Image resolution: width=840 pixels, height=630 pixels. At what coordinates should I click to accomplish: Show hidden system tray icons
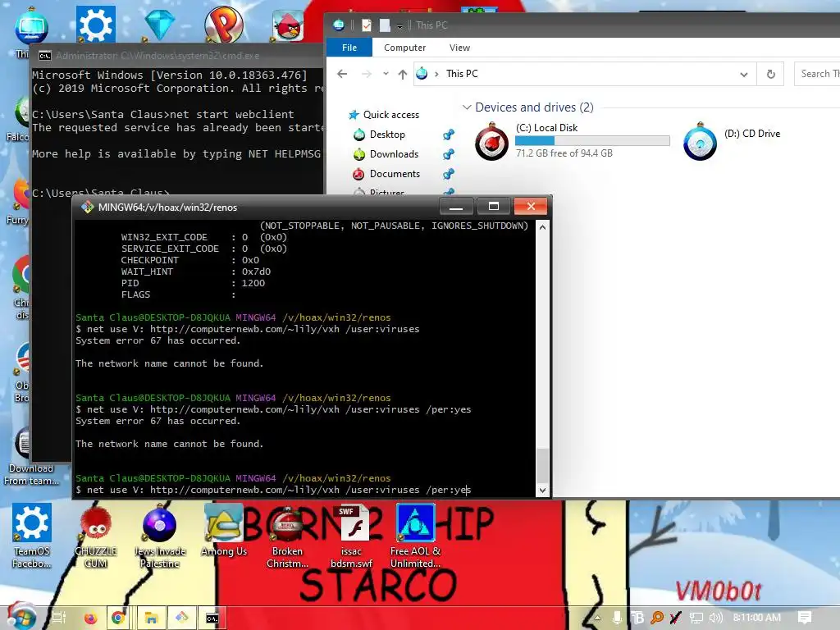click(598, 618)
